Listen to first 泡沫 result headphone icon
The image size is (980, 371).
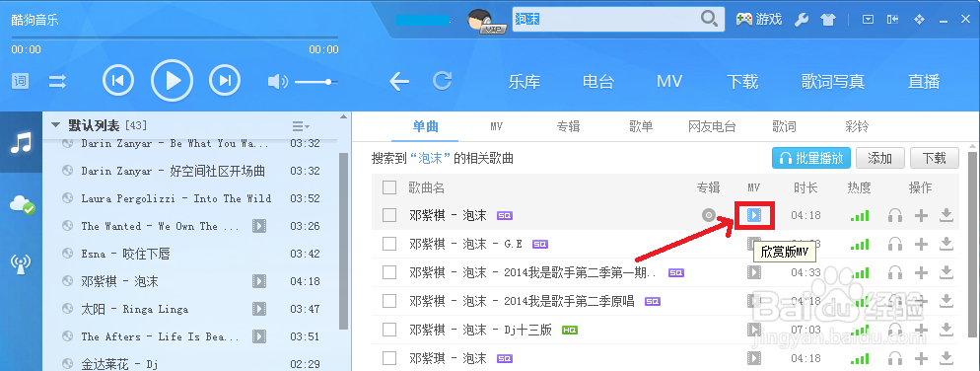click(895, 215)
